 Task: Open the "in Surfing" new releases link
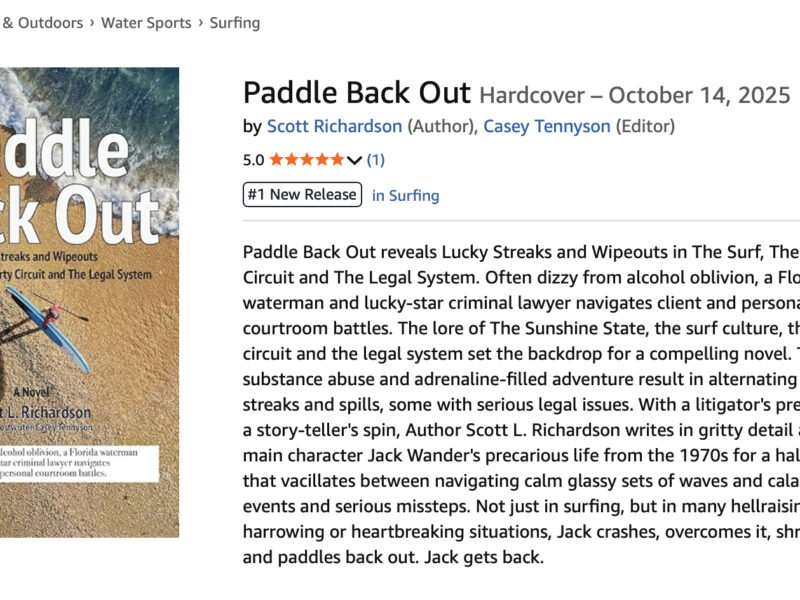point(405,195)
